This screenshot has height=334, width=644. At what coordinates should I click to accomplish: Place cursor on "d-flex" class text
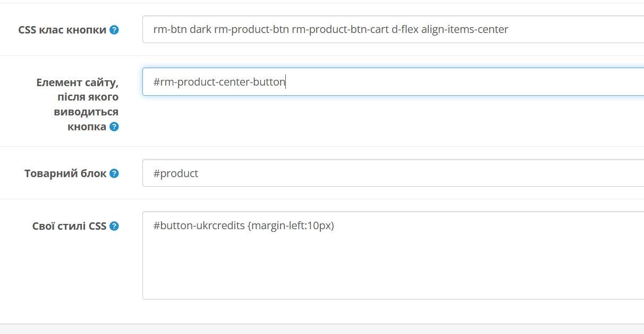405,29
